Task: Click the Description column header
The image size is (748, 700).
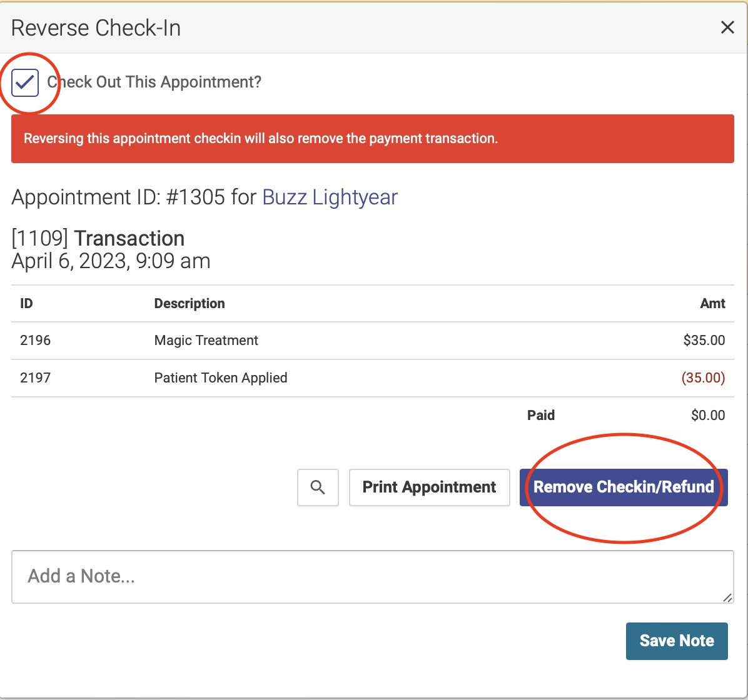Action: [190, 304]
